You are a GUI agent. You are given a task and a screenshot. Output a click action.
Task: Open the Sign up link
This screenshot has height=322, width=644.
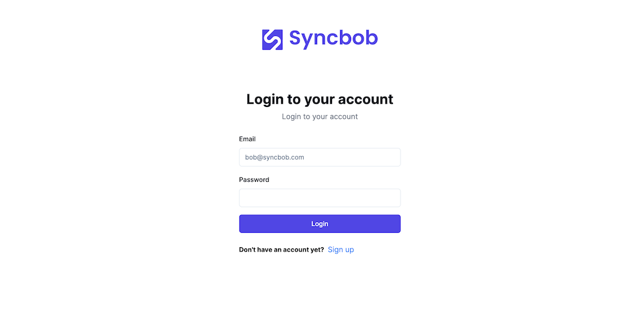[340, 250]
